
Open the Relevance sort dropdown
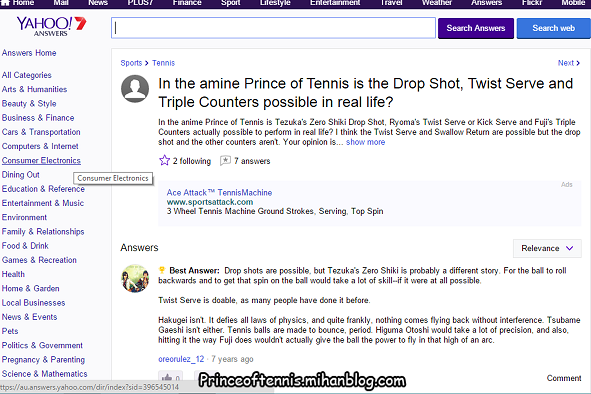click(547, 248)
